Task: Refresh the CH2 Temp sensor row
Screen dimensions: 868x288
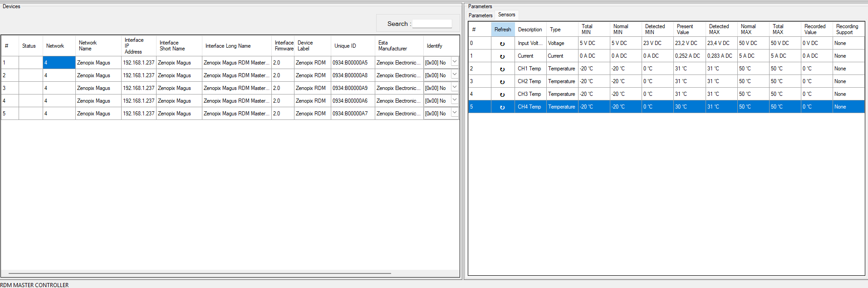Action: tap(502, 82)
